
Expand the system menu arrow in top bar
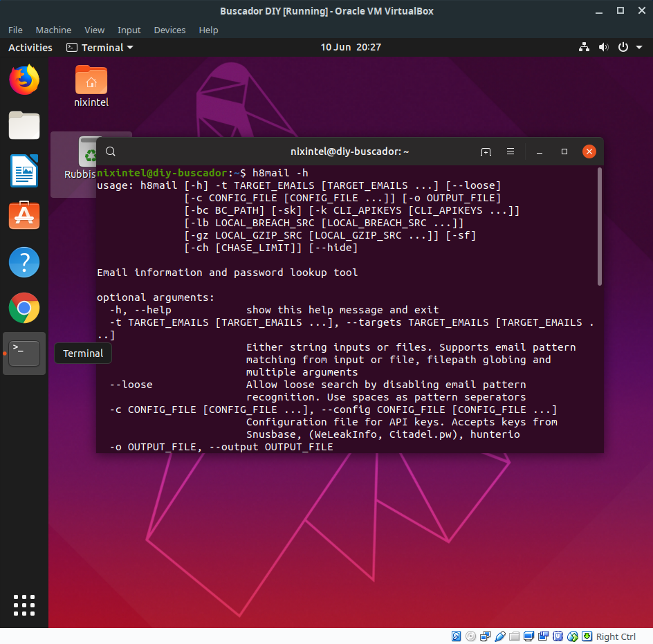pyautogui.click(x=639, y=48)
